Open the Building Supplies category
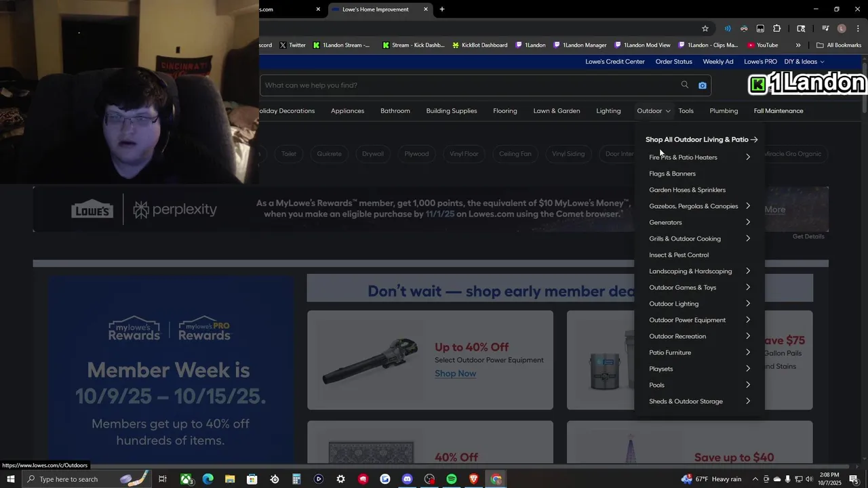This screenshot has height=488, width=868. click(x=452, y=111)
